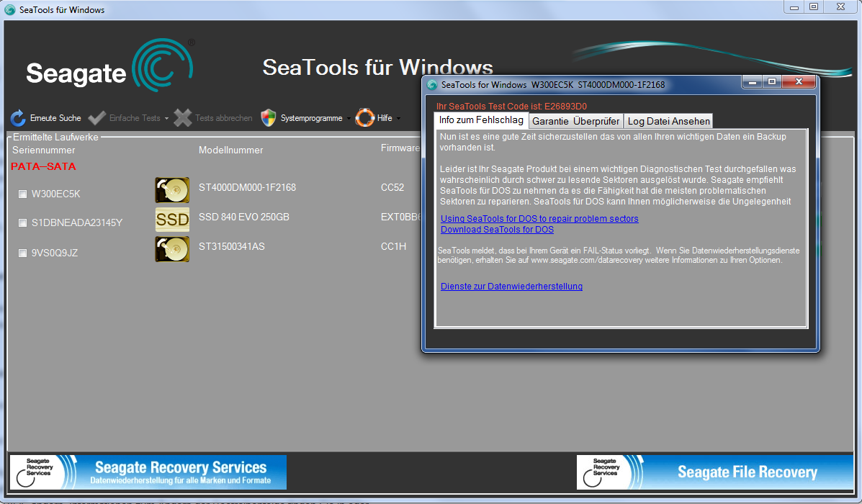The width and height of the screenshot is (862, 504).
Task: Click the Seagate Recovery Services banner
Action: [x=148, y=472]
